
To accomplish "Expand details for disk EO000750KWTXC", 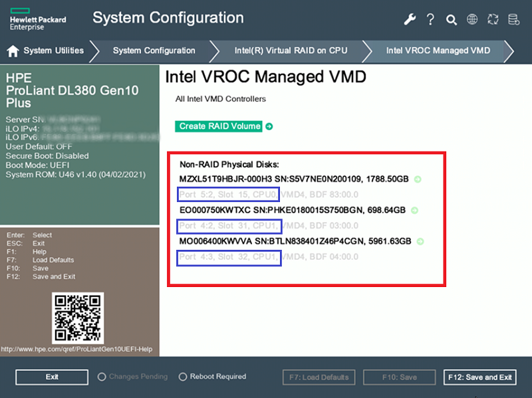I will 414,210.
